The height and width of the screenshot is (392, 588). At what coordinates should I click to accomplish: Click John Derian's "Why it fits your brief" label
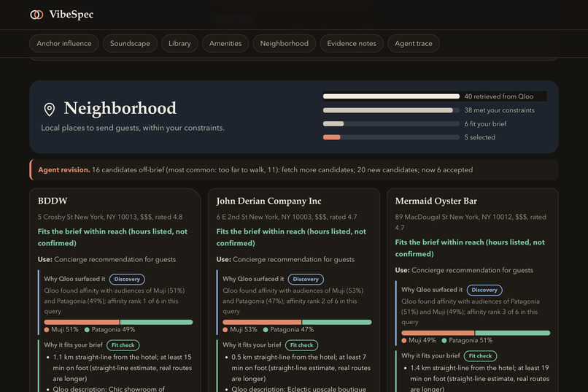pyautogui.click(x=252, y=345)
